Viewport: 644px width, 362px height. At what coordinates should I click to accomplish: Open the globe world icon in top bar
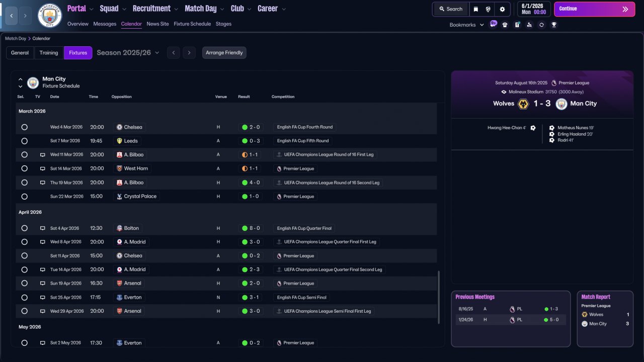[x=488, y=9]
